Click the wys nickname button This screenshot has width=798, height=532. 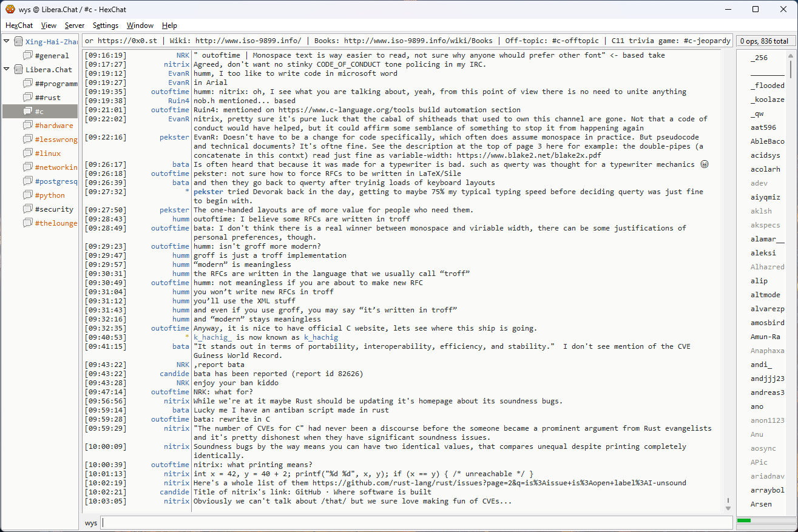coord(91,522)
